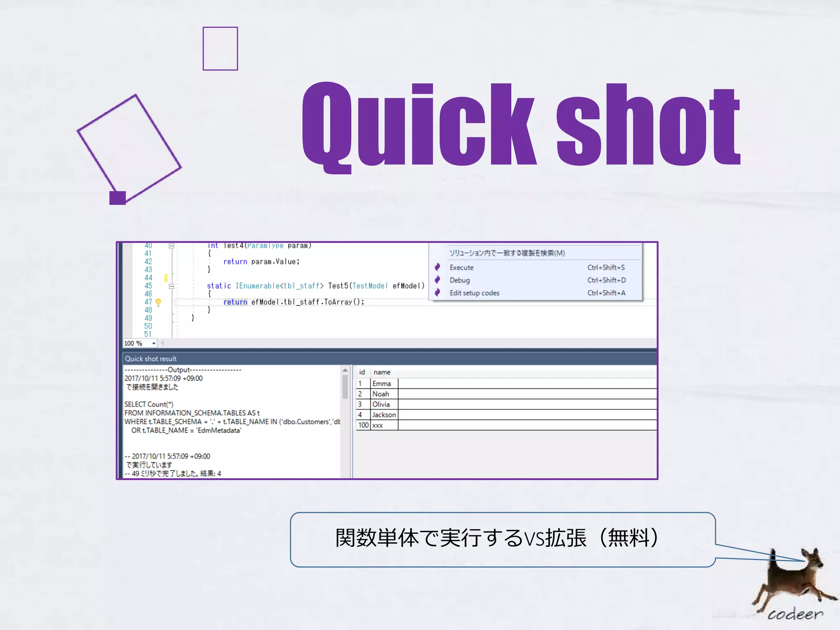Click the Quick shot slide title
The image size is (840, 630).
521,127
